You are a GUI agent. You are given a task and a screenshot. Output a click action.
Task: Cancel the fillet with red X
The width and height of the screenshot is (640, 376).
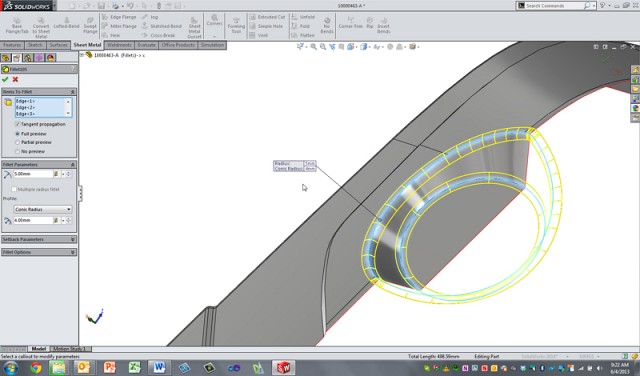[16, 79]
